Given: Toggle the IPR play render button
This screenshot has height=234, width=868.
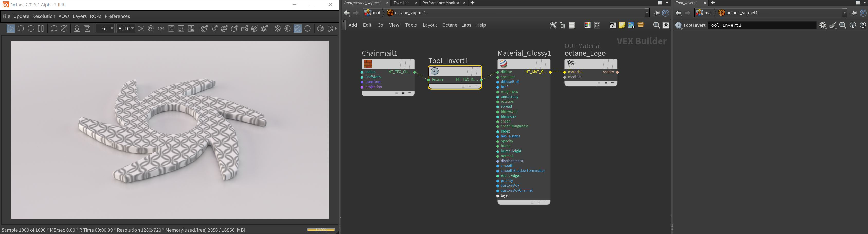Looking at the screenshot, I should click(x=11, y=29).
